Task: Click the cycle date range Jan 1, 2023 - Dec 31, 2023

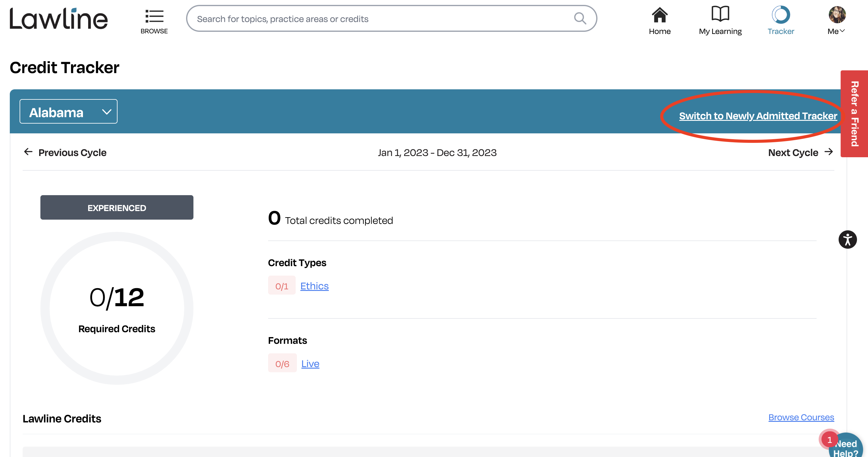Action: [x=437, y=153]
